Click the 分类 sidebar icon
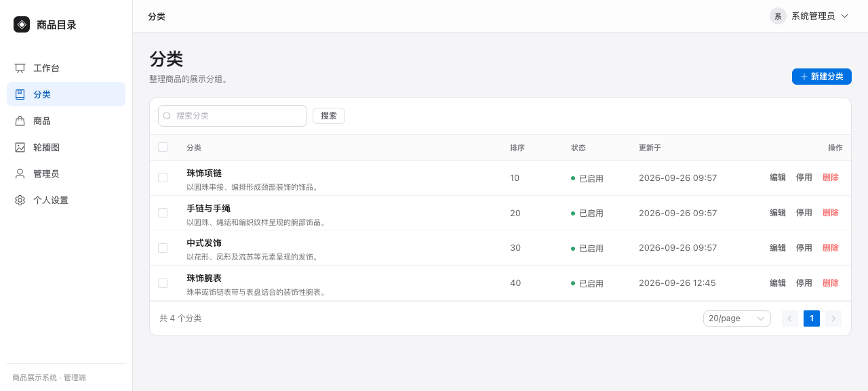This screenshot has width=868, height=391. pos(20,95)
